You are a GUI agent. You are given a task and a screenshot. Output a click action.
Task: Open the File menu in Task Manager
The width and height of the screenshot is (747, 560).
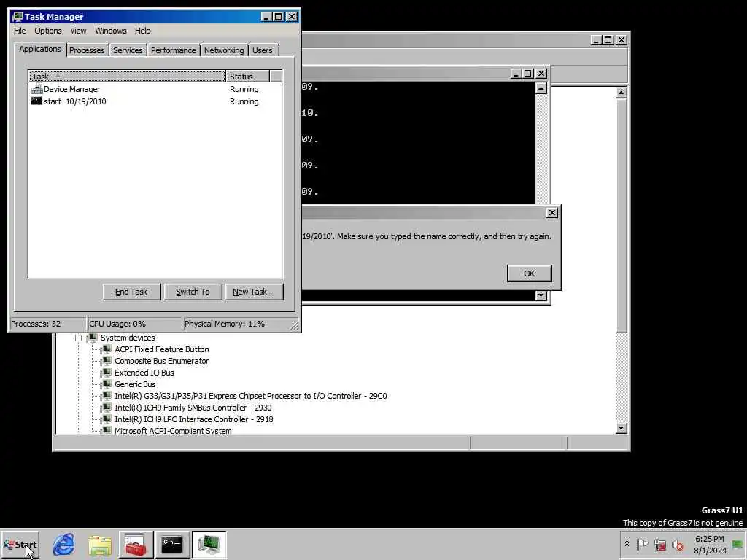tap(20, 31)
